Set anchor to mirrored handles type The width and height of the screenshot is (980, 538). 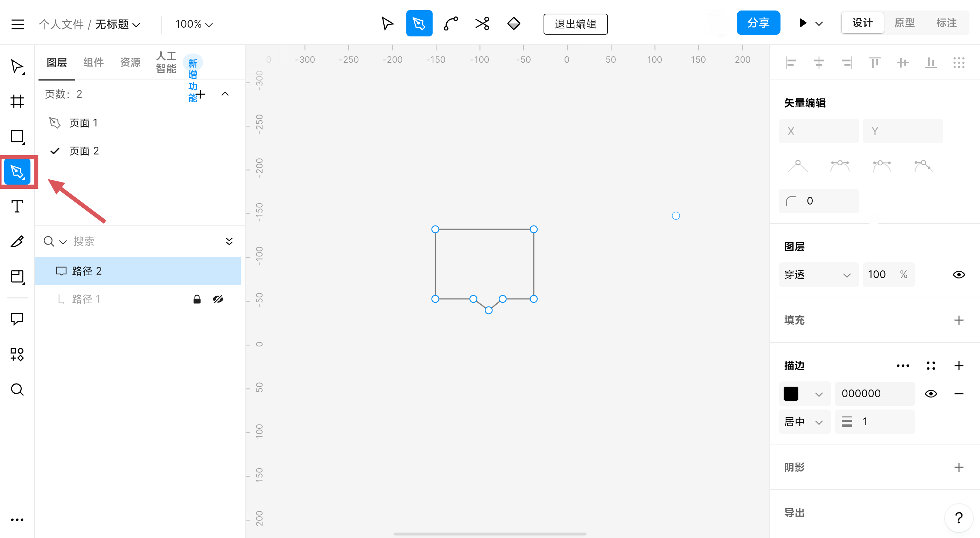pyautogui.click(x=840, y=166)
